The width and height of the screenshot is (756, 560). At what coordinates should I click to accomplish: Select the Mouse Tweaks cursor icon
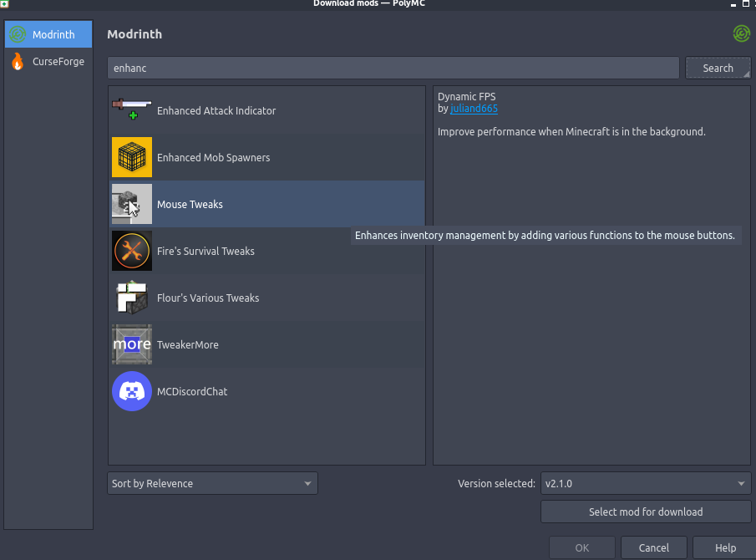(131, 204)
